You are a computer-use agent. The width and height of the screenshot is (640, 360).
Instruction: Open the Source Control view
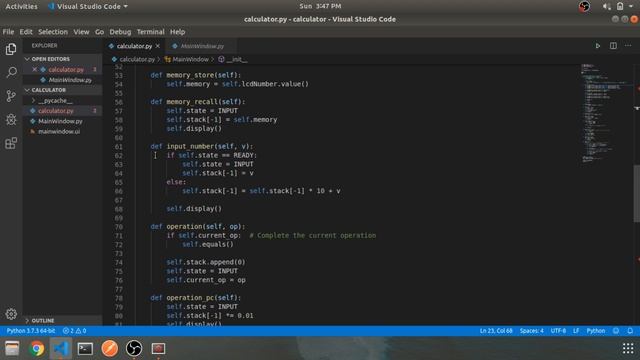pos(11,96)
